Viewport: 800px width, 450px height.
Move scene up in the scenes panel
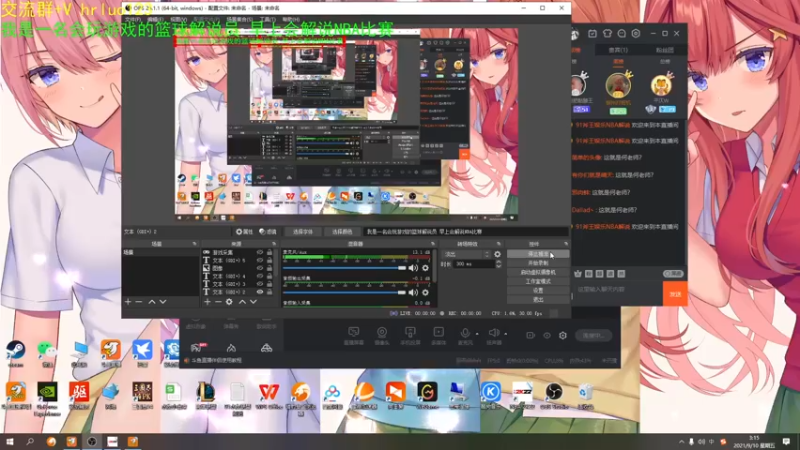coord(152,302)
